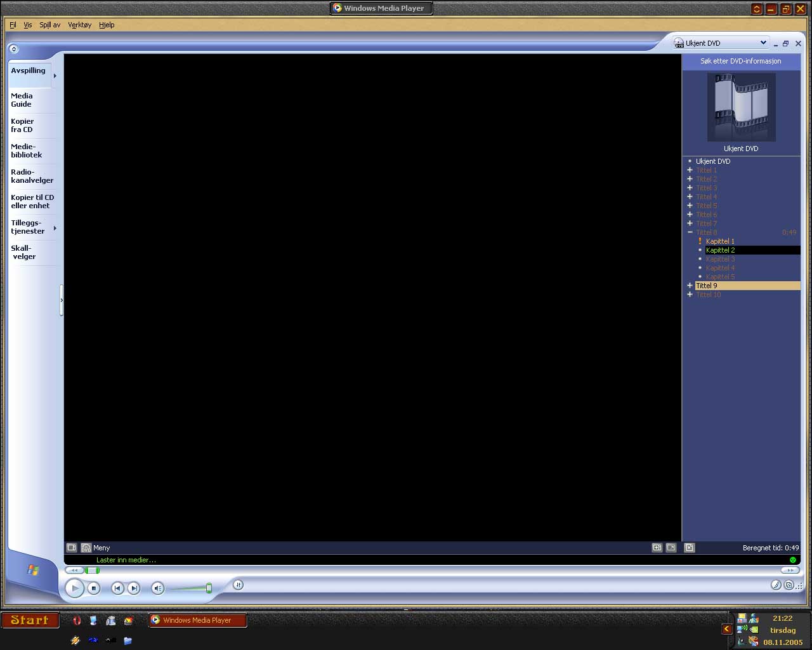Image resolution: width=812 pixels, height=650 pixels.
Task: Click the Meny button label
Action: [101, 548]
